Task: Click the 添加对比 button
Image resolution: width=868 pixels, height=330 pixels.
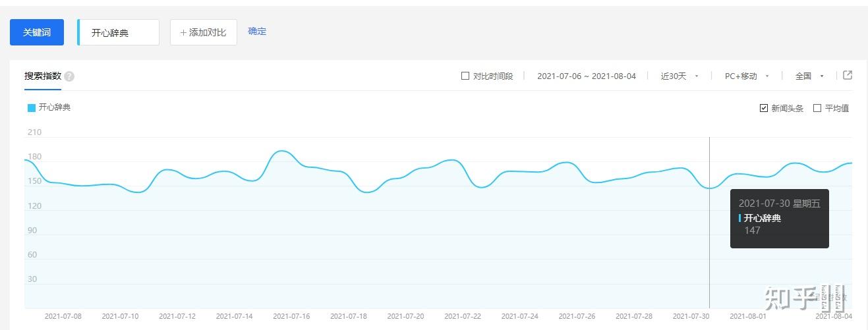Action: 204,32
